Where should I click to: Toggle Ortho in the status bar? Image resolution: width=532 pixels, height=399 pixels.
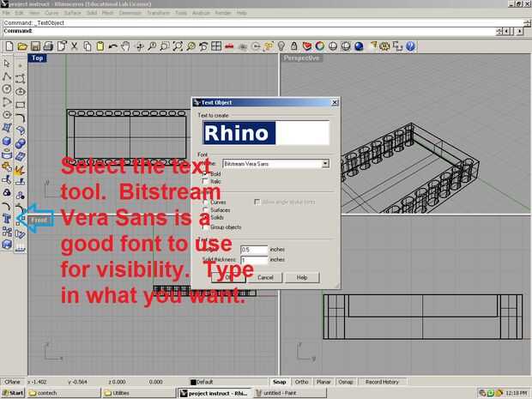click(301, 382)
